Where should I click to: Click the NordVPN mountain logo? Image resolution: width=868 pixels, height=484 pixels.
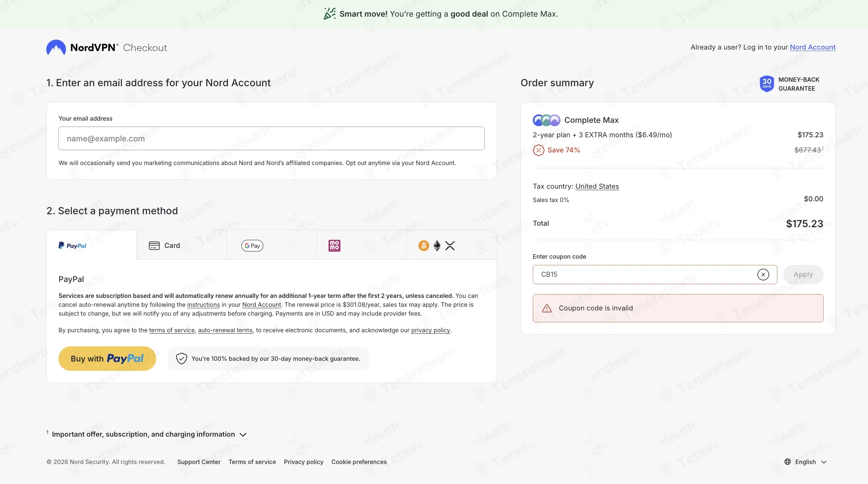(56, 47)
